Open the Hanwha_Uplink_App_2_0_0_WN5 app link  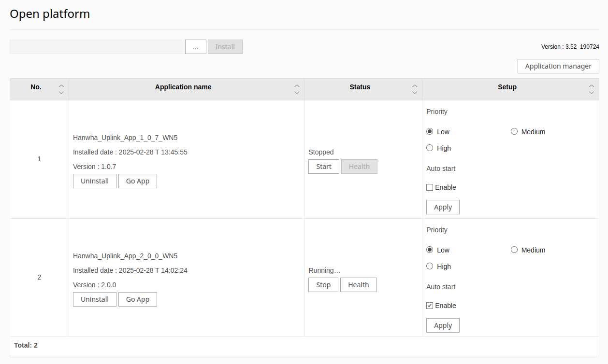125,255
